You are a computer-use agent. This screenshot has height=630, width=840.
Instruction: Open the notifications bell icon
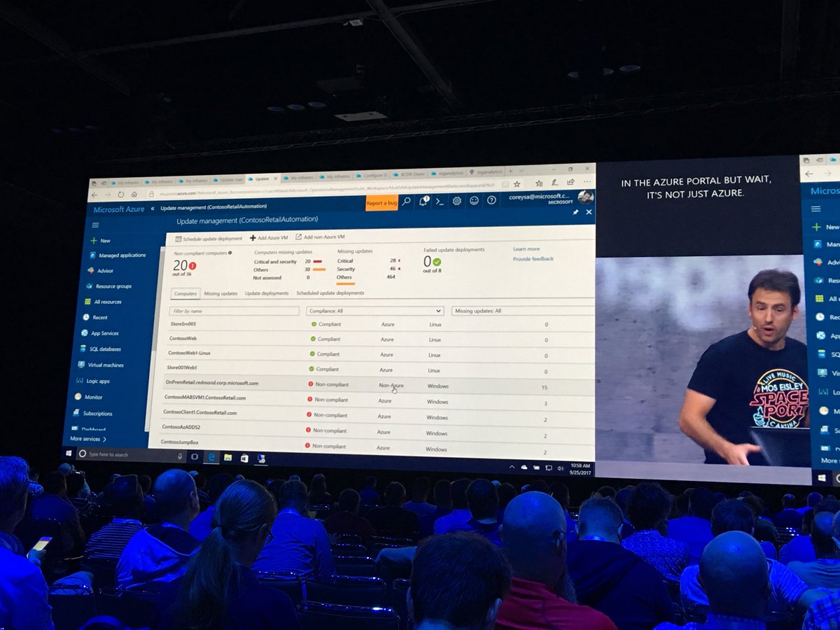(423, 202)
